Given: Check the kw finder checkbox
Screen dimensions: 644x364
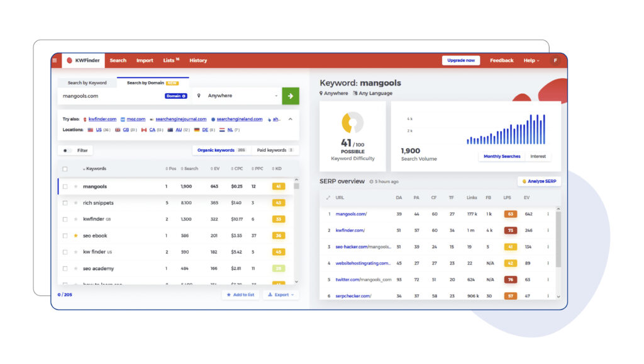Looking at the screenshot, I should click(65, 252).
